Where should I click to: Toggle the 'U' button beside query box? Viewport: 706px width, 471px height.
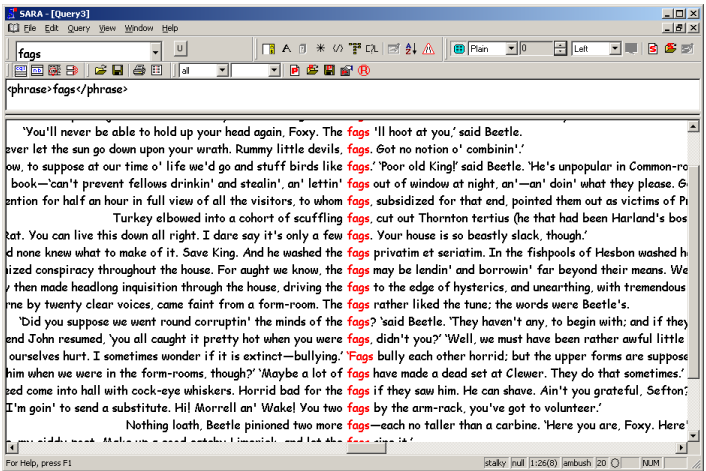(180, 49)
